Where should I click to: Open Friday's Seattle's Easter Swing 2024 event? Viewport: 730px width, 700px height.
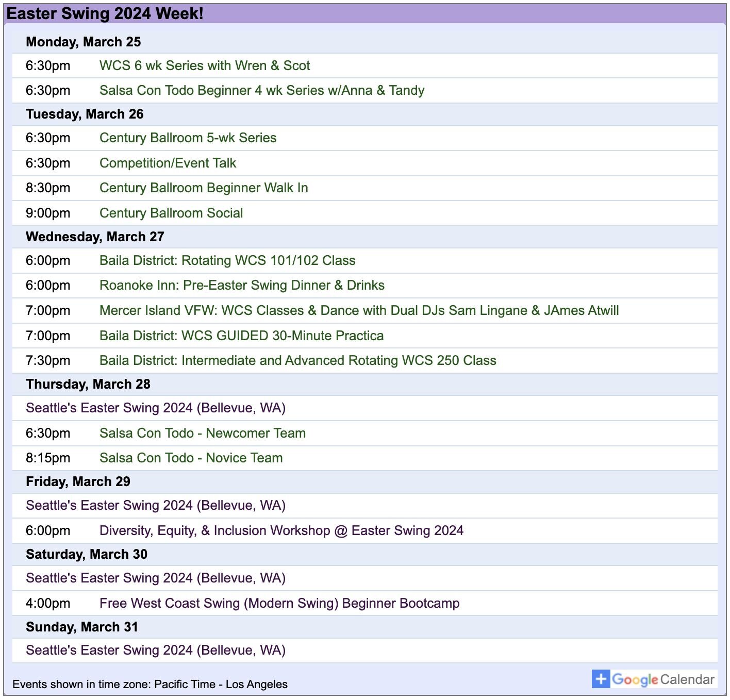pos(156,505)
